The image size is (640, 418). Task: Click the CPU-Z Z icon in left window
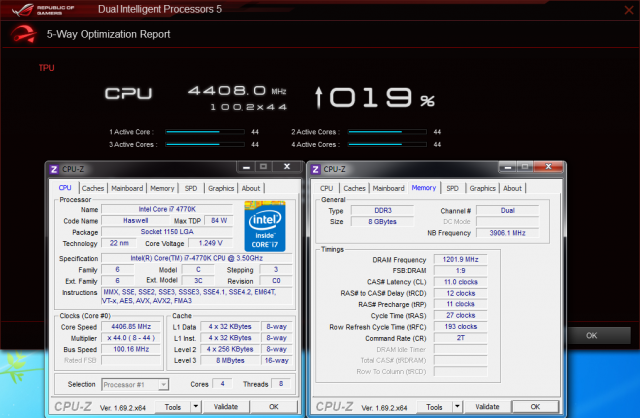54,169
